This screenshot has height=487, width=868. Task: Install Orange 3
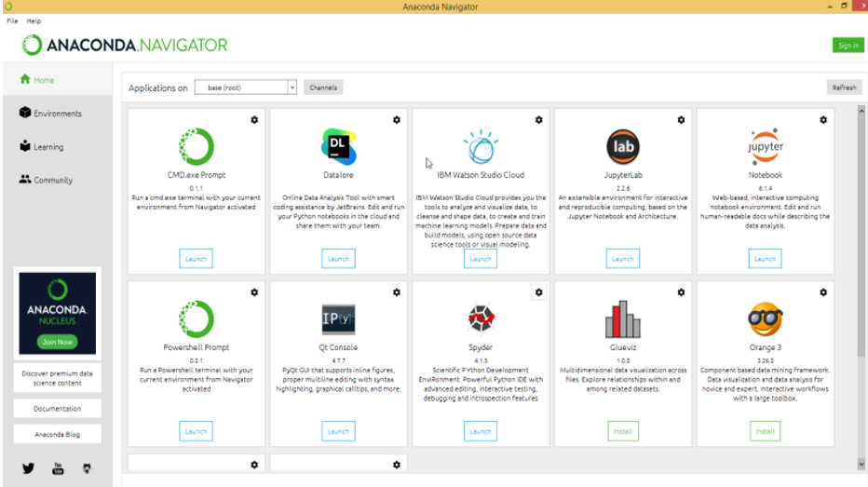(765, 431)
